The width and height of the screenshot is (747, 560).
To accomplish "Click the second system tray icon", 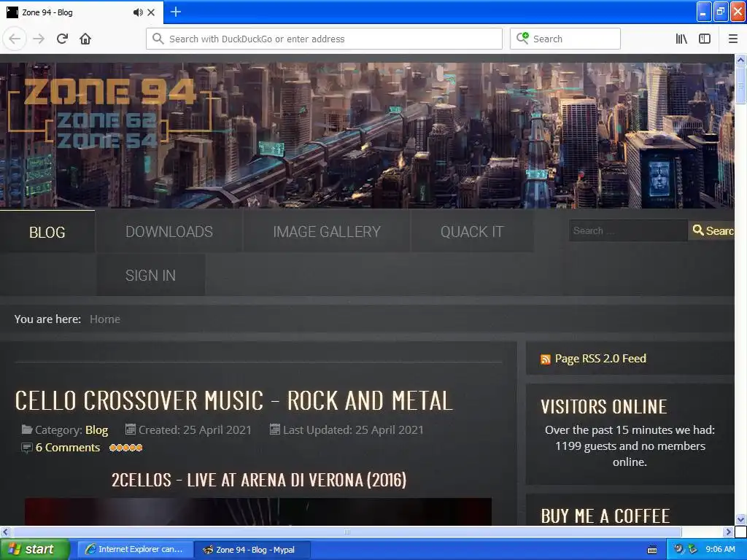I will 693,549.
